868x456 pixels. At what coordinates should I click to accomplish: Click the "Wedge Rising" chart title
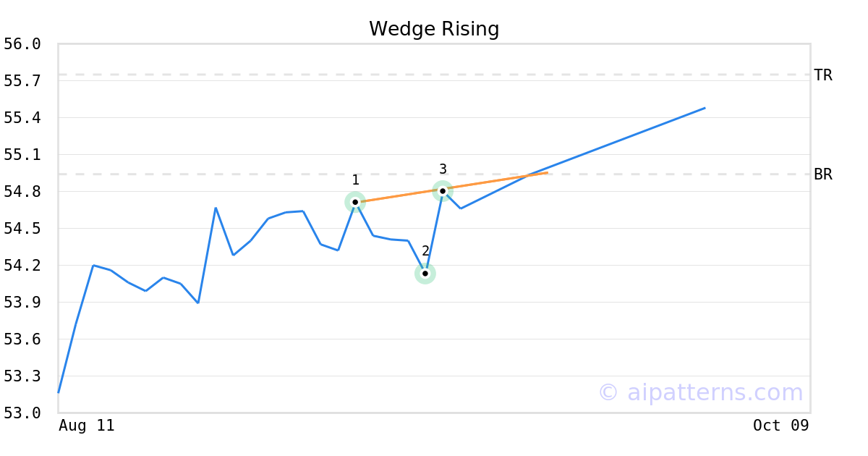434,29
